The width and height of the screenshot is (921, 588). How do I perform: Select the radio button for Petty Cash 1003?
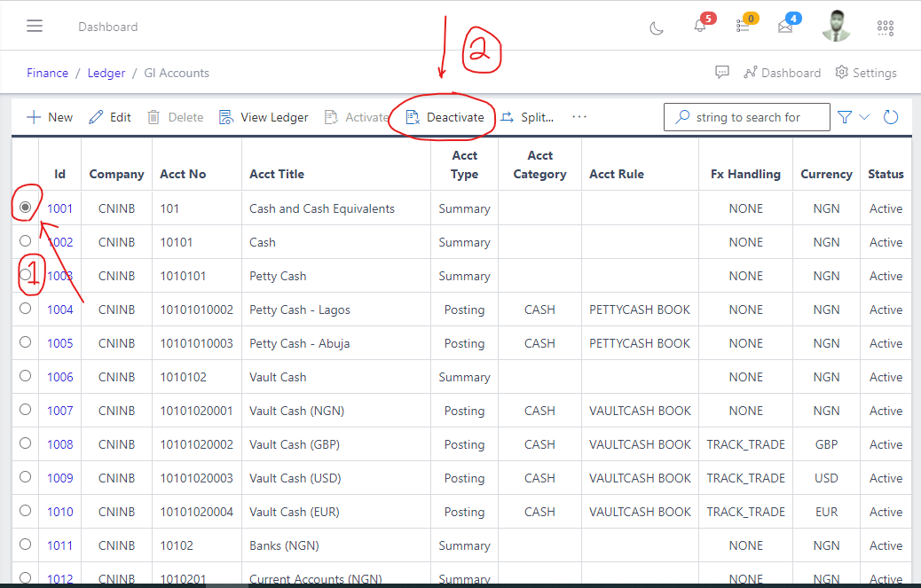[x=25, y=275]
